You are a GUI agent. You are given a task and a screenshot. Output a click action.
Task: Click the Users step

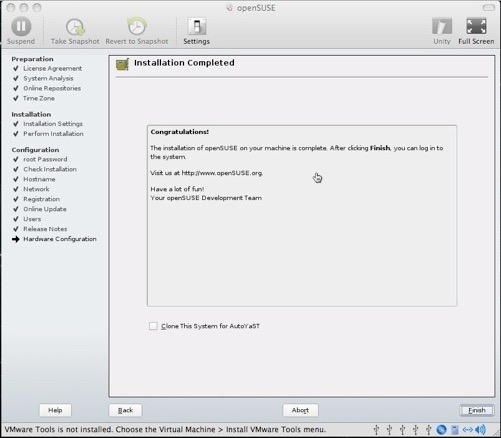(32, 219)
